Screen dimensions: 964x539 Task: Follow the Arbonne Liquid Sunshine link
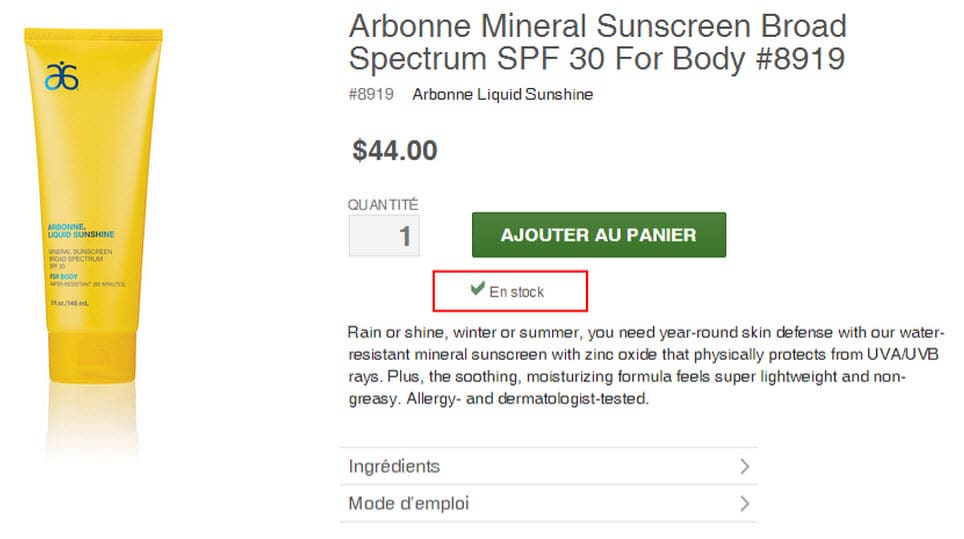point(502,95)
